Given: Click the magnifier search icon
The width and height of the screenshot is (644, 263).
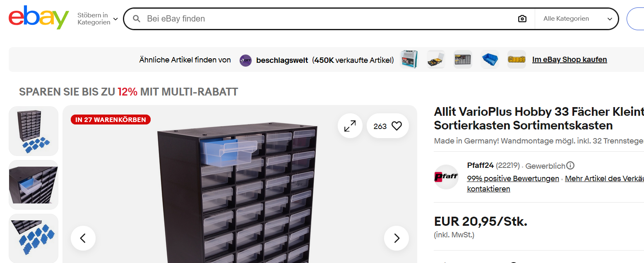Looking at the screenshot, I should (136, 19).
